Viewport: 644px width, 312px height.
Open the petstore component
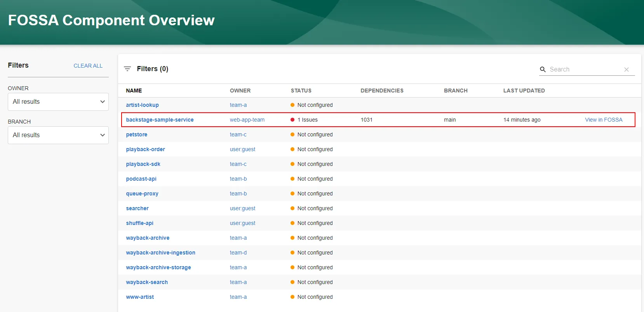pos(137,134)
